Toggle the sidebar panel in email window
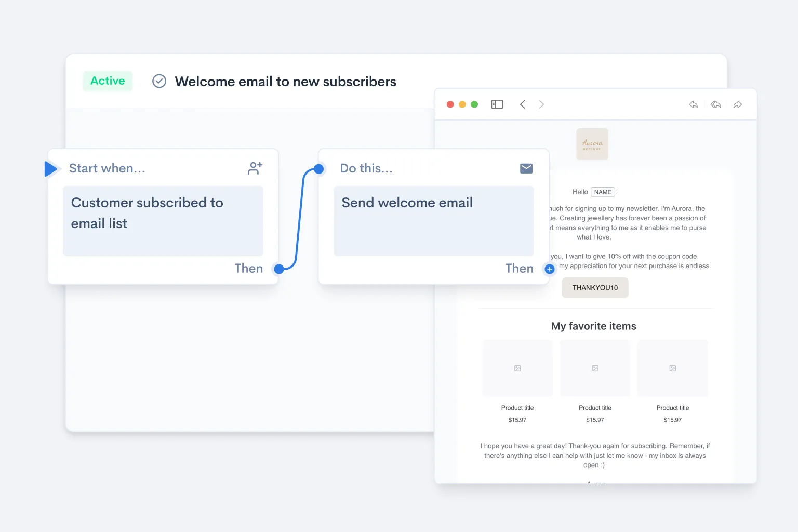This screenshot has height=532, width=798. click(x=497, y=104)
